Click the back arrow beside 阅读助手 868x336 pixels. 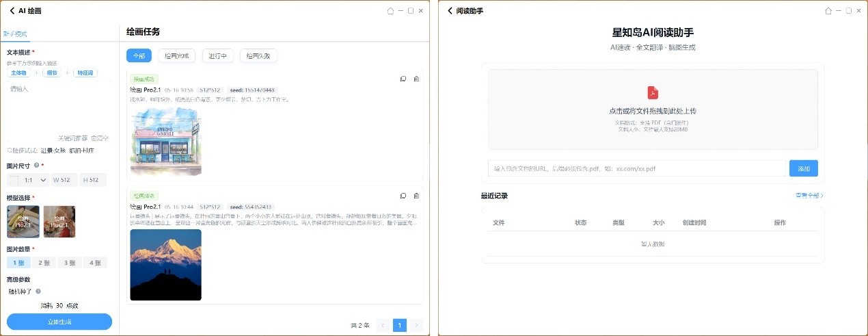click(450, 11)
